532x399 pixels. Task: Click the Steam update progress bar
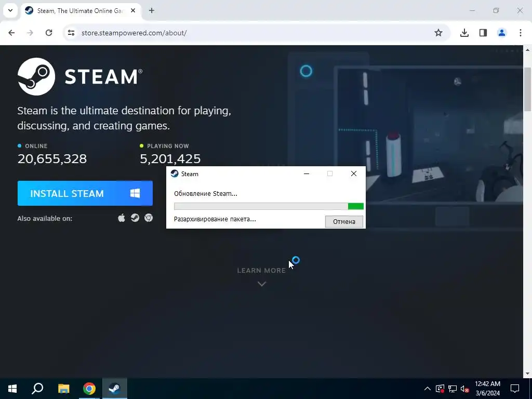(269, 206)
